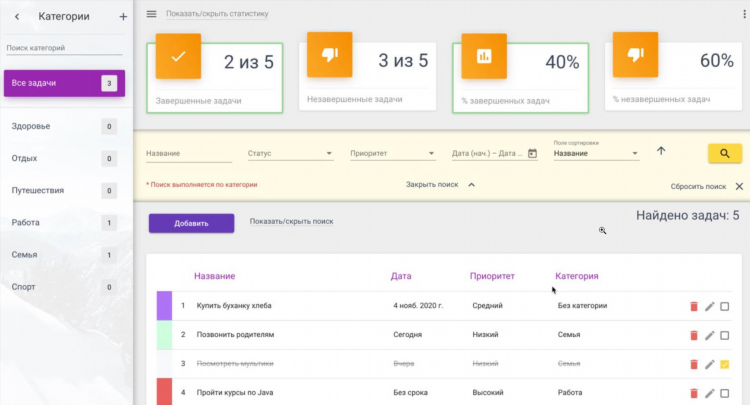Open the three-dot options menu
The image size is (750, 405).
[744, 14]
